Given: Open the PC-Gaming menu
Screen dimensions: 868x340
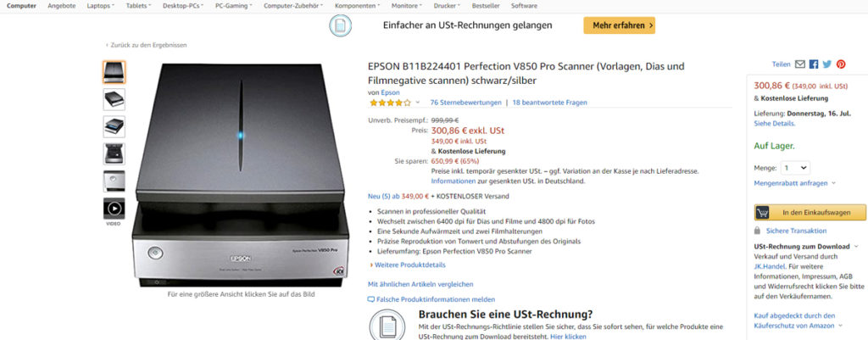Looking at the screenshot, I should [x=234, y=6].
